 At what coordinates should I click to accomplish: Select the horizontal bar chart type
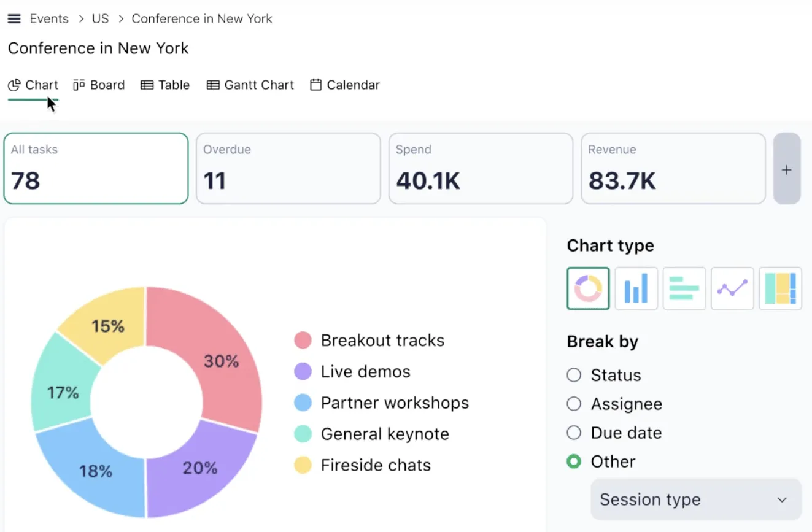[684, 288]
